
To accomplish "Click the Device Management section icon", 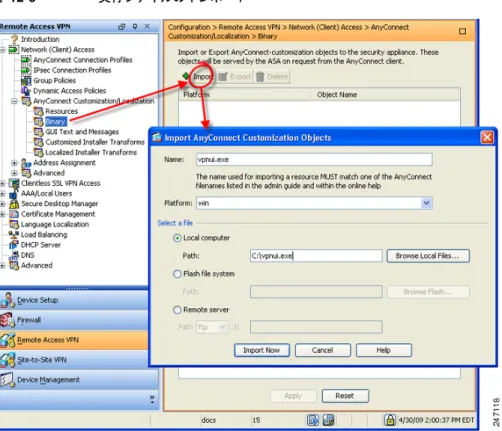I will point(7,380).
